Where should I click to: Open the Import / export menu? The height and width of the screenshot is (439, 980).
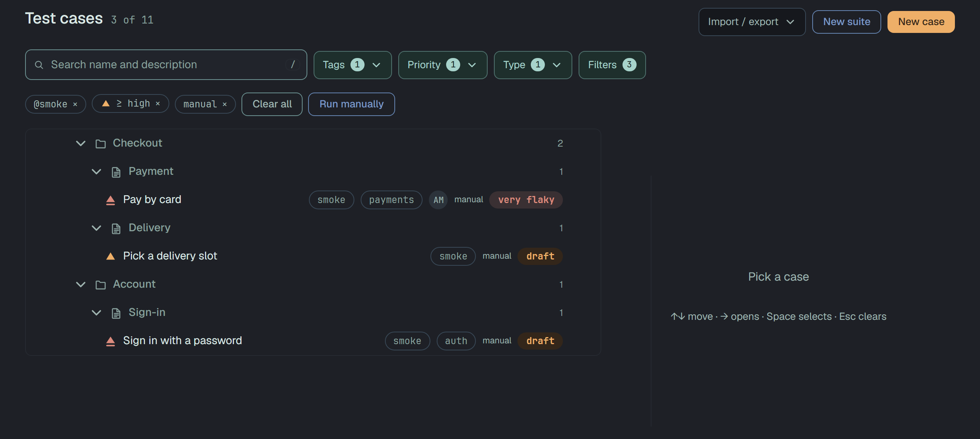pyautogui.click(x=752, y=22)
